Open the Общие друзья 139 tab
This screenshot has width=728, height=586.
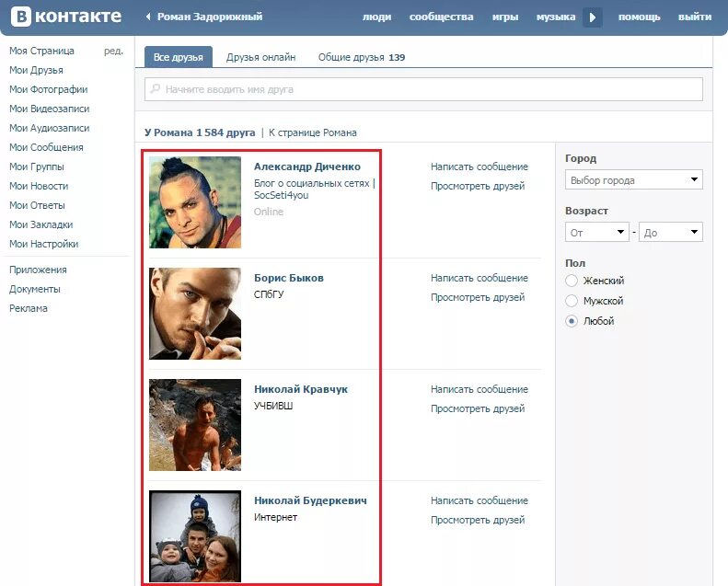[362, 57]
